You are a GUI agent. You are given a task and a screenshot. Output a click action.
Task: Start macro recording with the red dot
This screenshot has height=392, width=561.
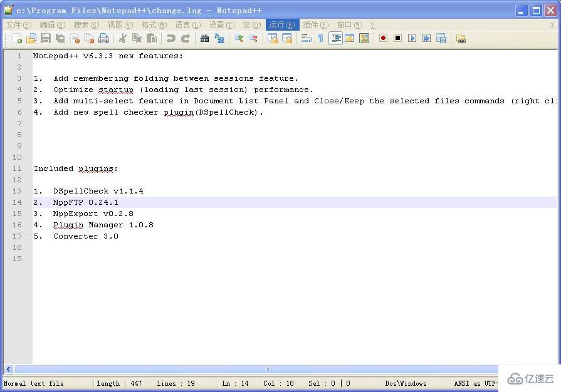(x=383, y=38)
